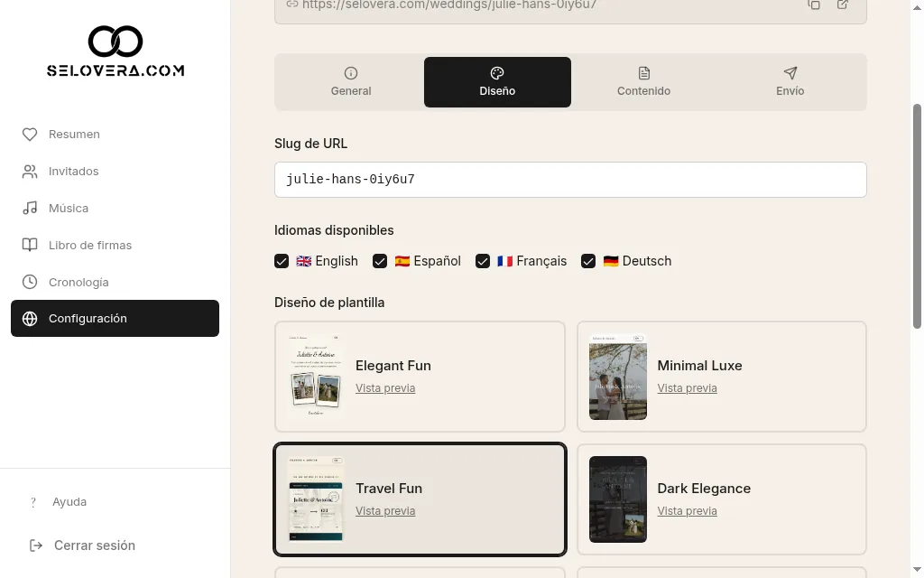The height and width of the screenshot is (578, 924).
Task: Click the palette icon on Diseño tab
Action: pyautogui.click(x=497, y=73)
